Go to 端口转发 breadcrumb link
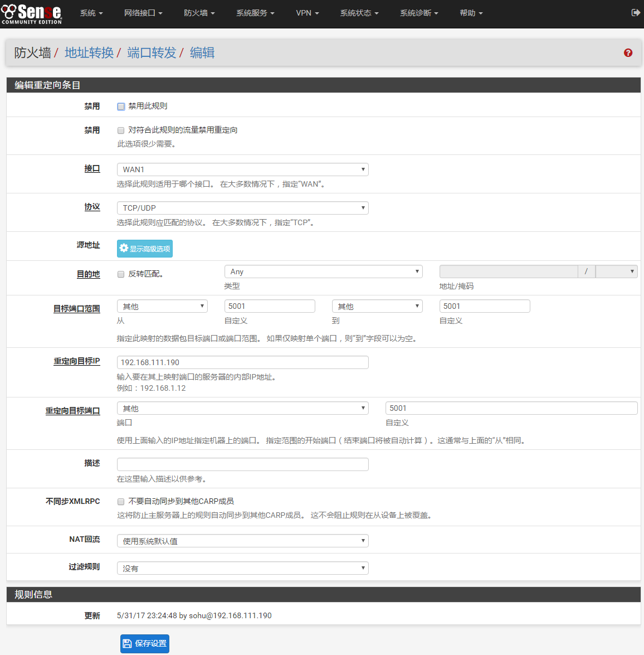 pyautogui.click(x=152, y=53)
